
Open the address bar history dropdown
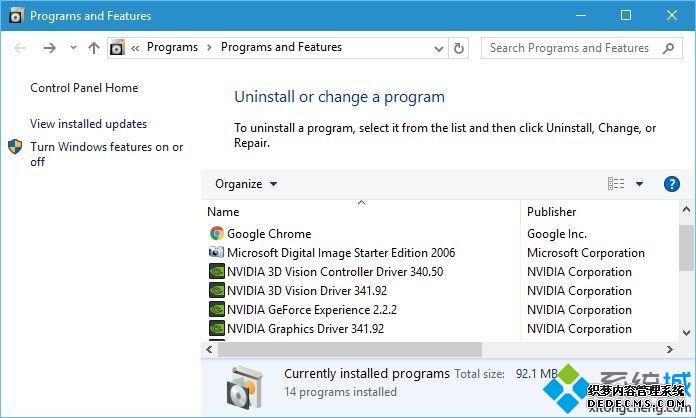point(439,48)
